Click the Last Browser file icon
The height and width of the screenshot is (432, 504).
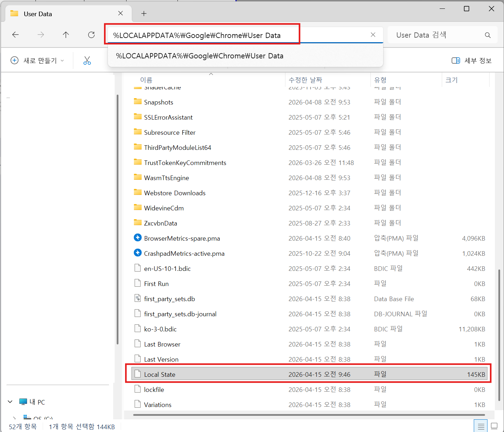pyautogui.click(x=138, y=344)
